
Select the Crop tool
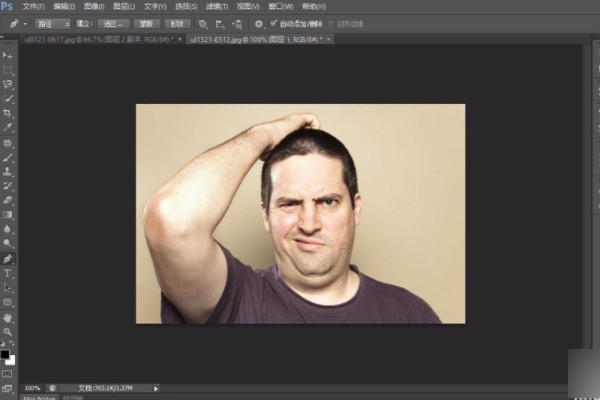[x=7, y=113]
